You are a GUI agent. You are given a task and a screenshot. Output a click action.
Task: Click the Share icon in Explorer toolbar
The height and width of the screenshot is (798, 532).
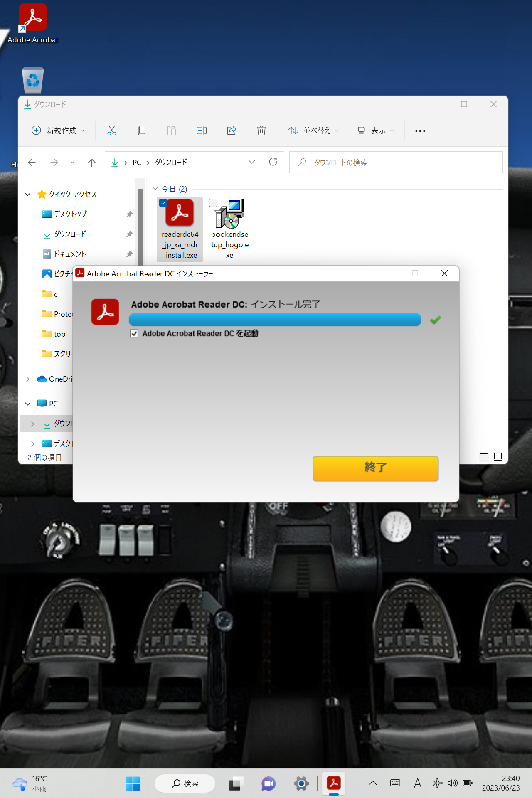point(232,131)
